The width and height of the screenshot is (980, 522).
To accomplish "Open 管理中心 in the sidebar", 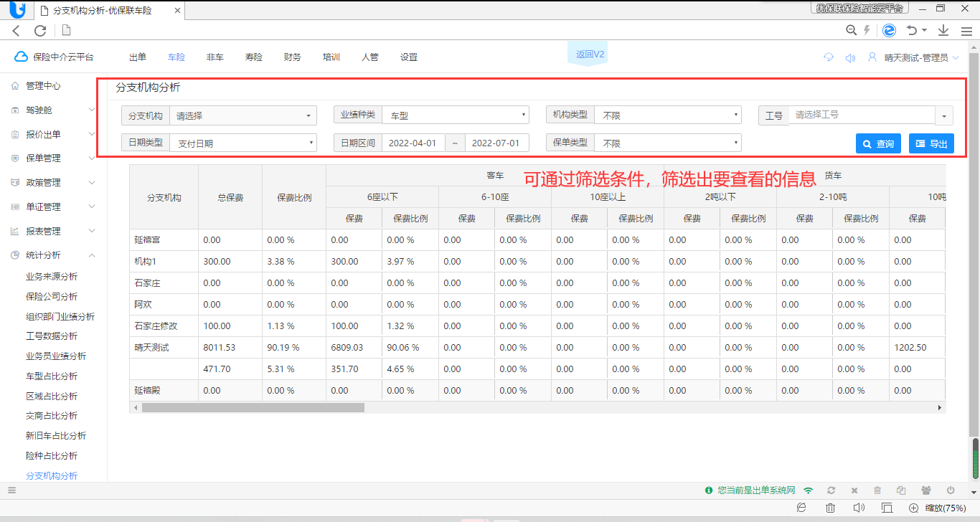I will [43, 85].
